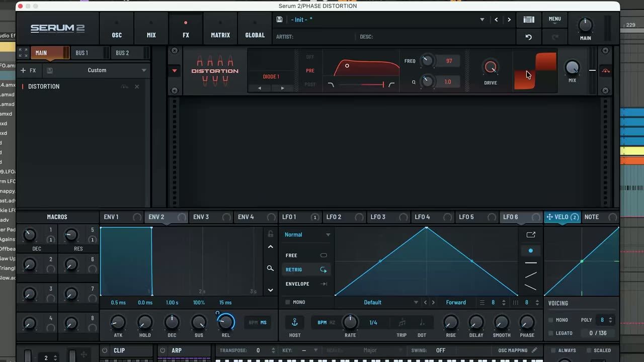Remove the DISTORTION effect with X
This screenshot has height=362, width=644.
point(137,86)
